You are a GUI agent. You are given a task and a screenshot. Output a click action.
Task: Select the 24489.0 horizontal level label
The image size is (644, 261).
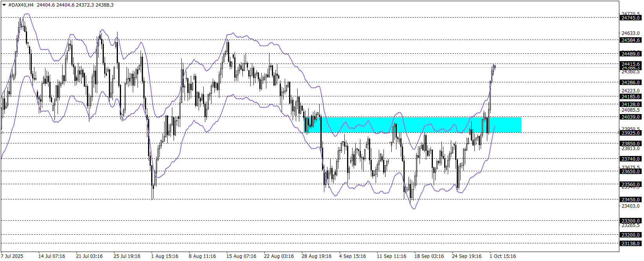631,54
